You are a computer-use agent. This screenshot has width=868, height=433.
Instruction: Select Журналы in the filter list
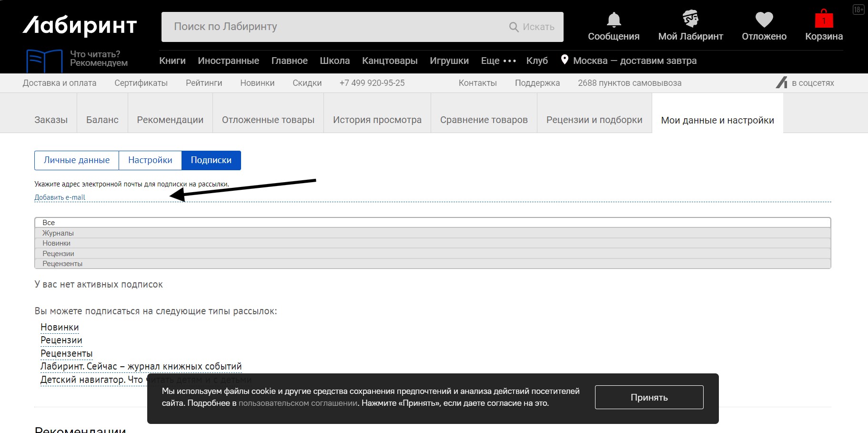(x=433, y=233)
